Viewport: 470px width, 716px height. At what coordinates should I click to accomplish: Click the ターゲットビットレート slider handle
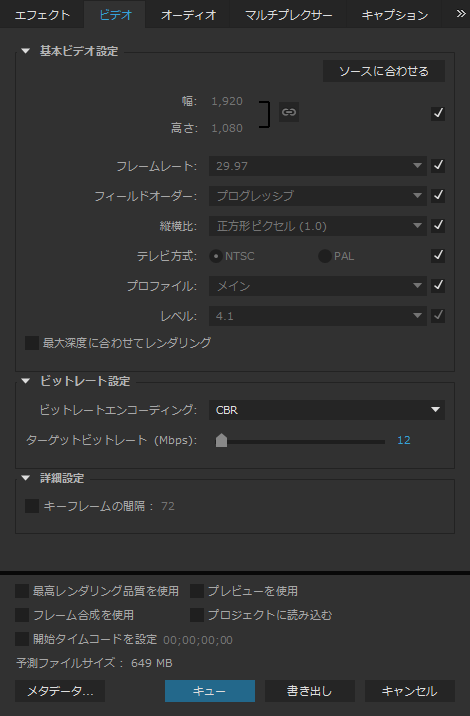click(221, 441)
